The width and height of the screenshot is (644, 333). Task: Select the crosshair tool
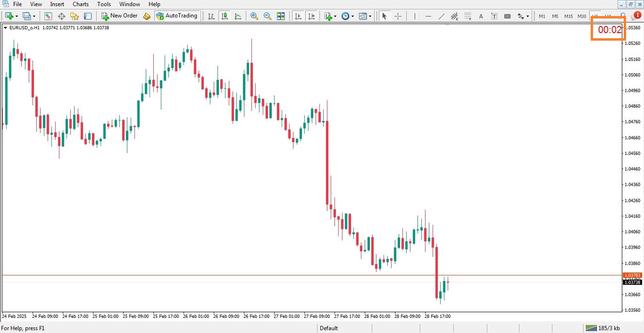(398, 16)
